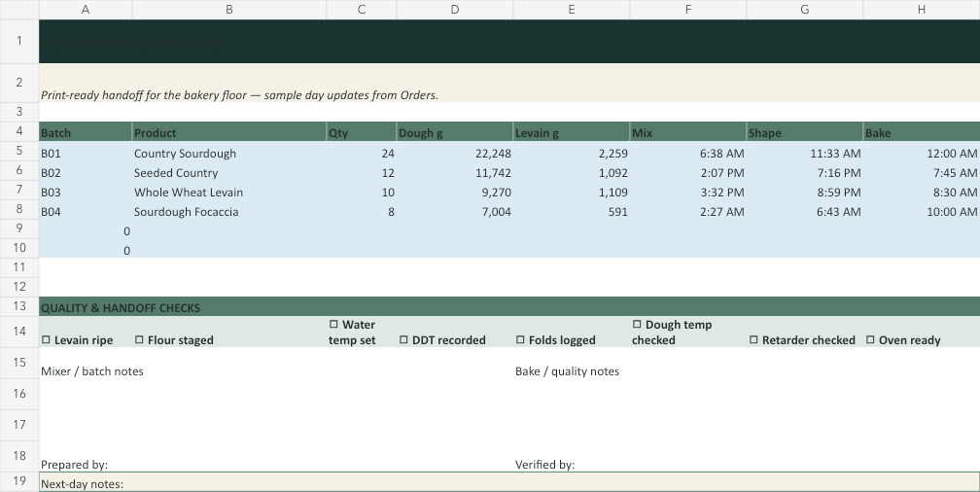Click the Mixer / batch notes cell
The image size is (980, 492).
click(276, 364)
